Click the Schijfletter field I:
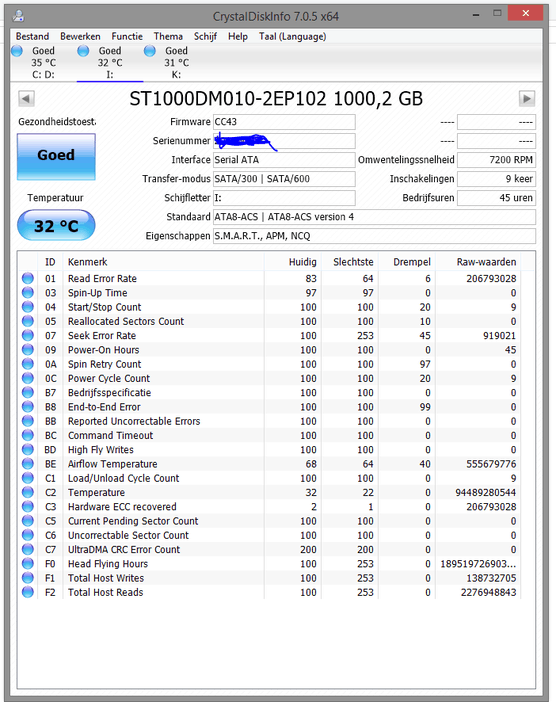Viewport: 556px width, 702px height. click(284, 198)
